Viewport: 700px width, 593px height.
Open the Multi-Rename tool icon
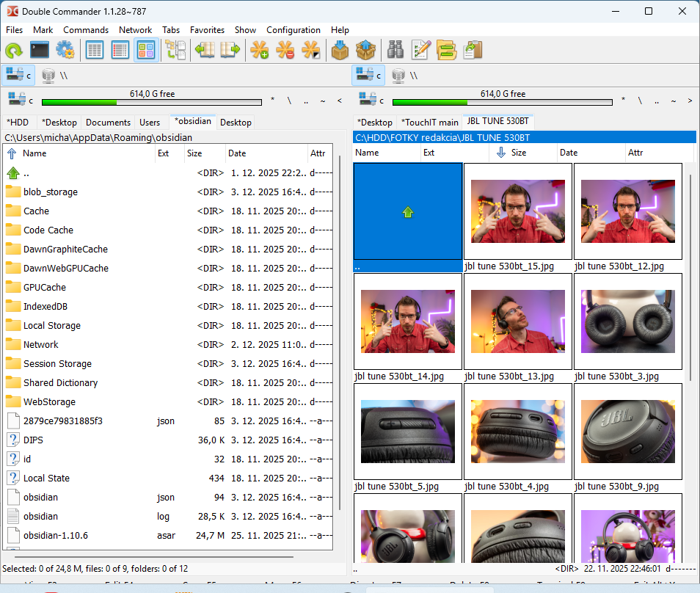point(421,50)
